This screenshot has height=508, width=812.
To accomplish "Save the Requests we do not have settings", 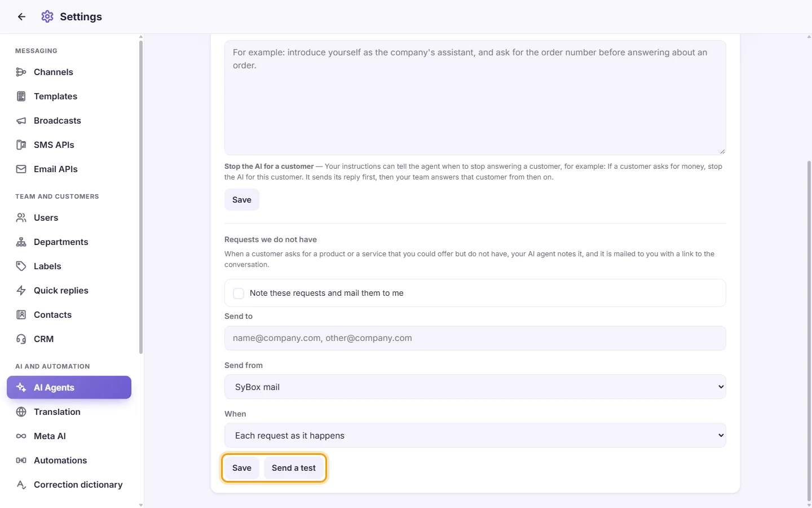I will point(242,468).
